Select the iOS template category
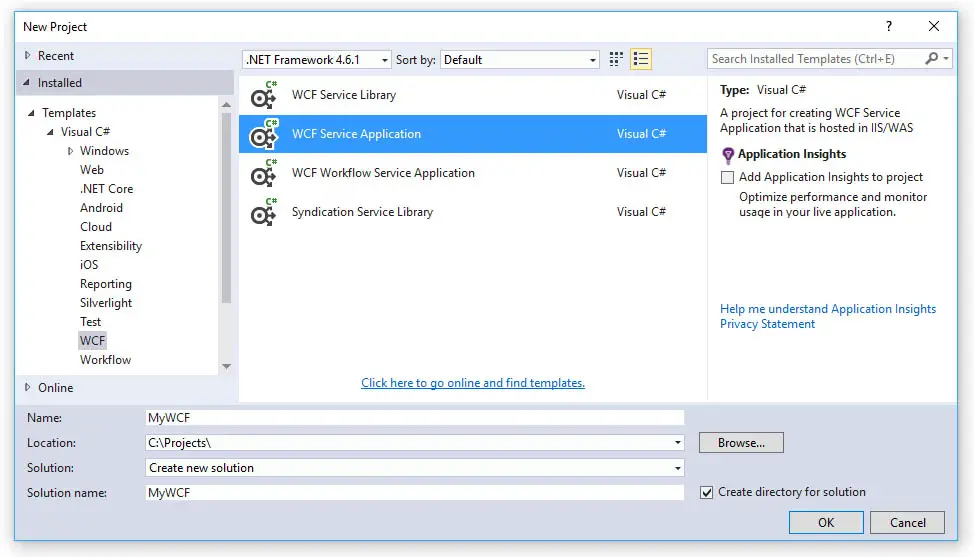Image resolution: width=974 pixels, height=557 pixels. click(x=89, y=265)
